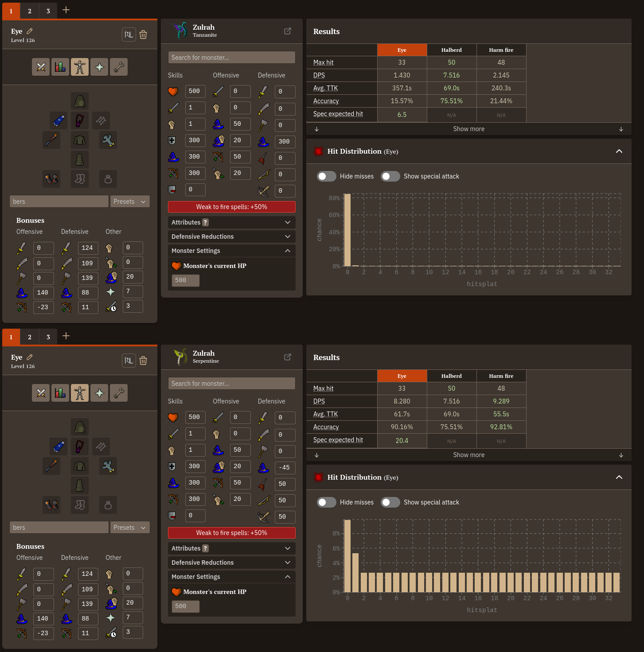Click top Monster's current HP field 500

(x=186, y=280)
